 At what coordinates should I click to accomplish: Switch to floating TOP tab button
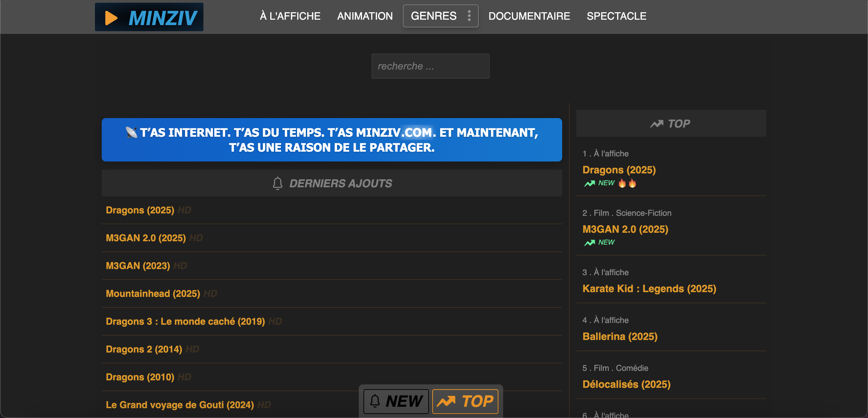(465, 401)
